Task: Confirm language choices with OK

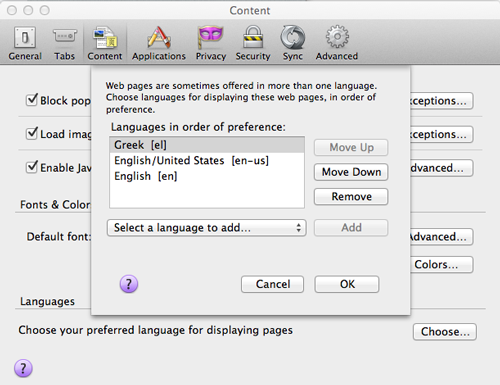Action: (x=347, y=284)
